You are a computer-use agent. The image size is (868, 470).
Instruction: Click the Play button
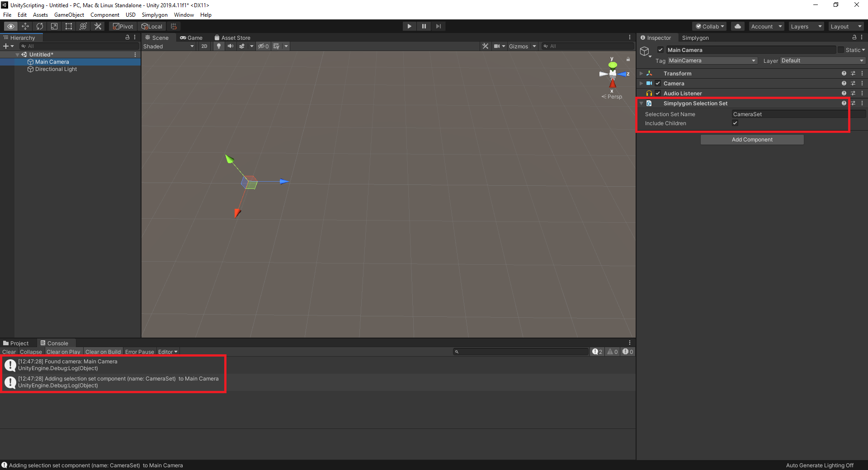point(409,26)
